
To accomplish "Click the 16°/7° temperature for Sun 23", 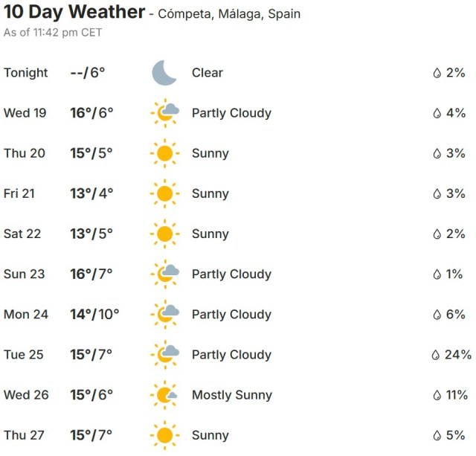I will [x=91, y=274].
